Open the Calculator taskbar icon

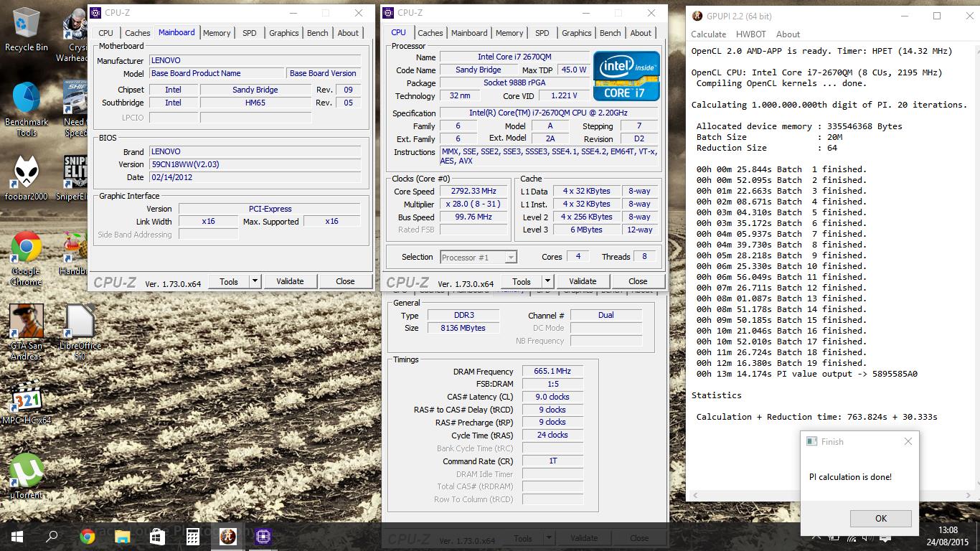point(192,536)
